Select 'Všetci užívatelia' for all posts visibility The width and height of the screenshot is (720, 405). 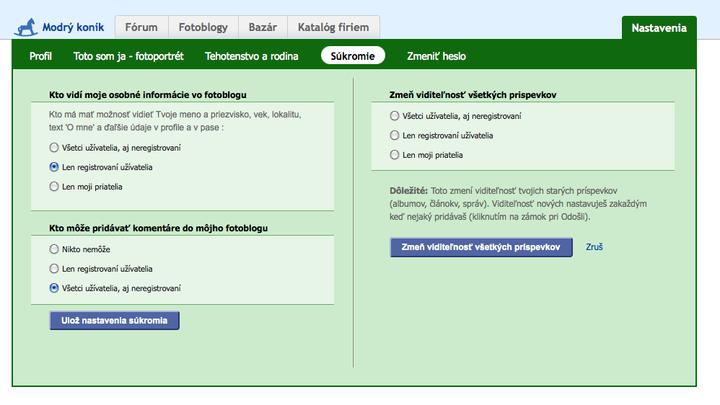pos(394,116)
